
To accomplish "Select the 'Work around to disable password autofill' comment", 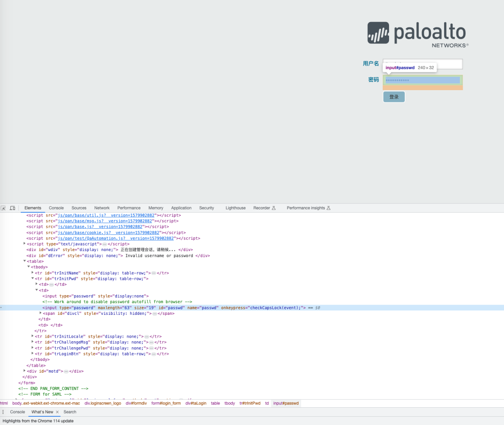I will 117,302.
